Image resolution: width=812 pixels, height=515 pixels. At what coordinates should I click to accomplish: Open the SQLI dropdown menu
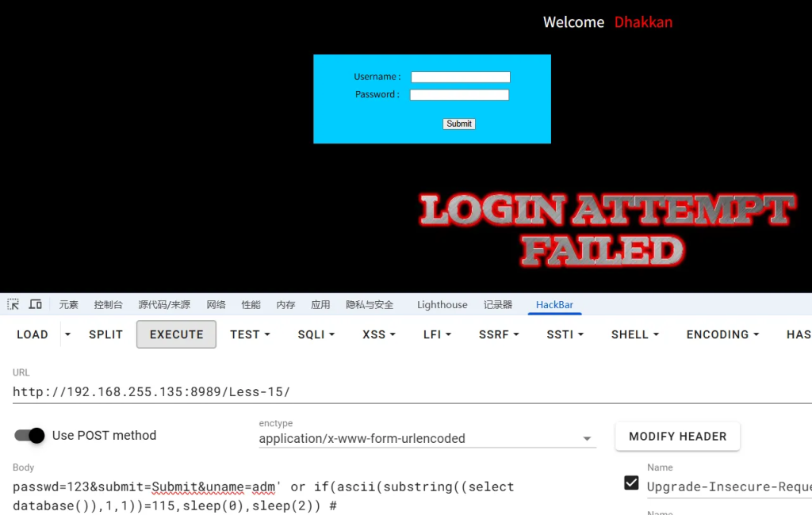tap(316, 334)
